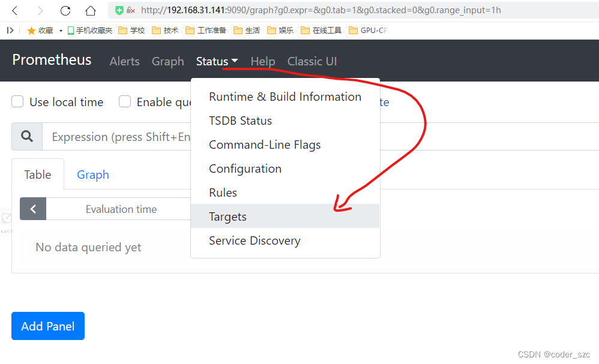Toggle the bookmarks sidebar arrow icon

[x=10, y=31]
